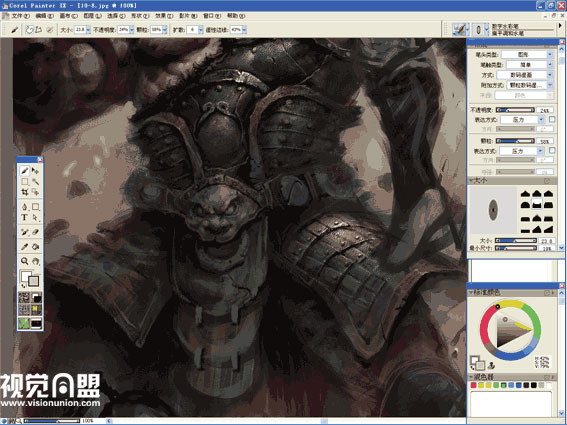The width and height of the screenshot is (567, 425).
Task: Open the paper selector in toolbox
Action: (24, 298)
